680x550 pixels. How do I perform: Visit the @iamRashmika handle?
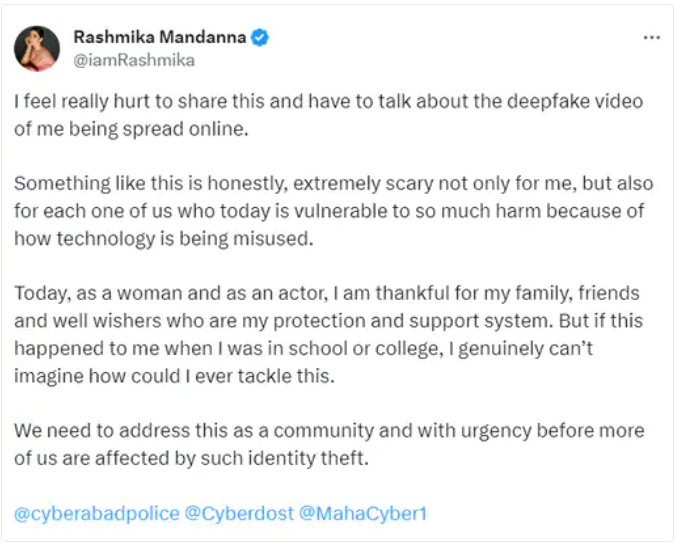[134, 60]
